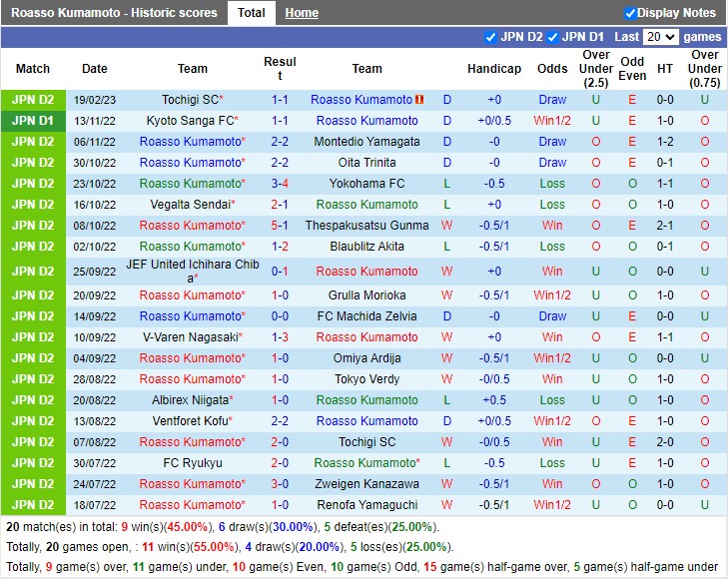Uncheck the JPN D1 league filter
Viewport: 728px width, 579px height.
pyautogui.click(x=552, y=37)
